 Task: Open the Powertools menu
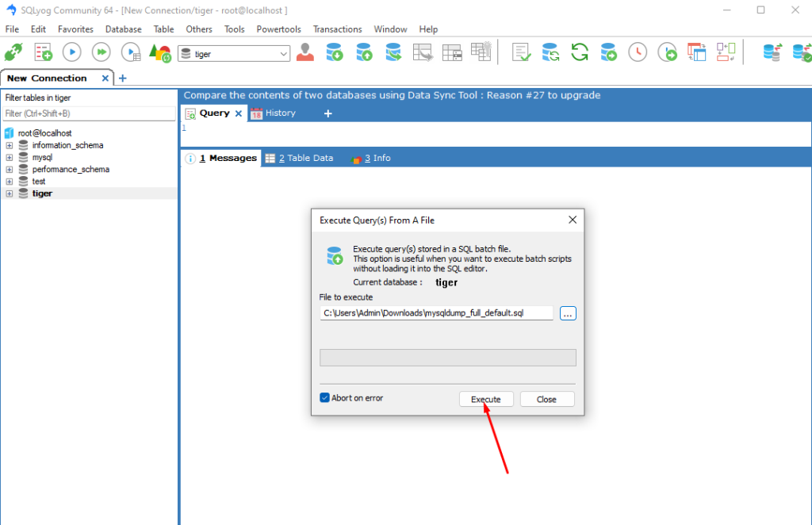pyautogui.click(x=278, y=29)
